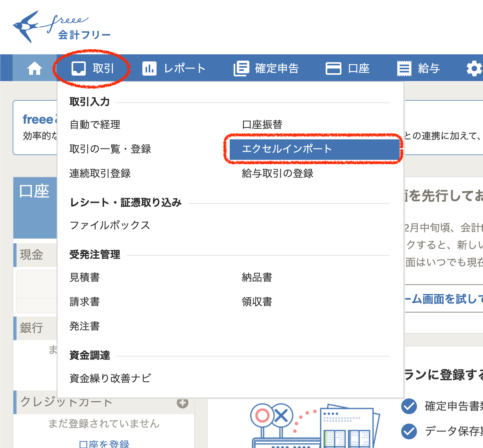Select 給与取引の登録 menu item
Screen dimensions: 483x448
277,174
